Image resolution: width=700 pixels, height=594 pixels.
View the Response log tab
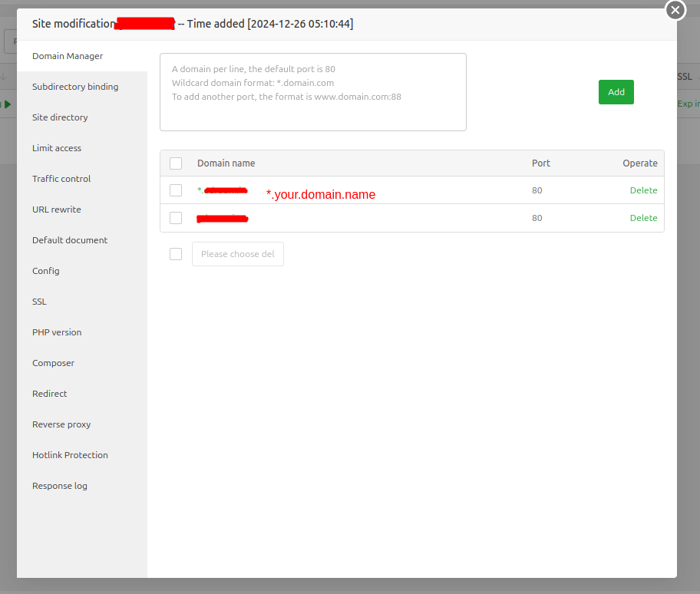(60, 486)
